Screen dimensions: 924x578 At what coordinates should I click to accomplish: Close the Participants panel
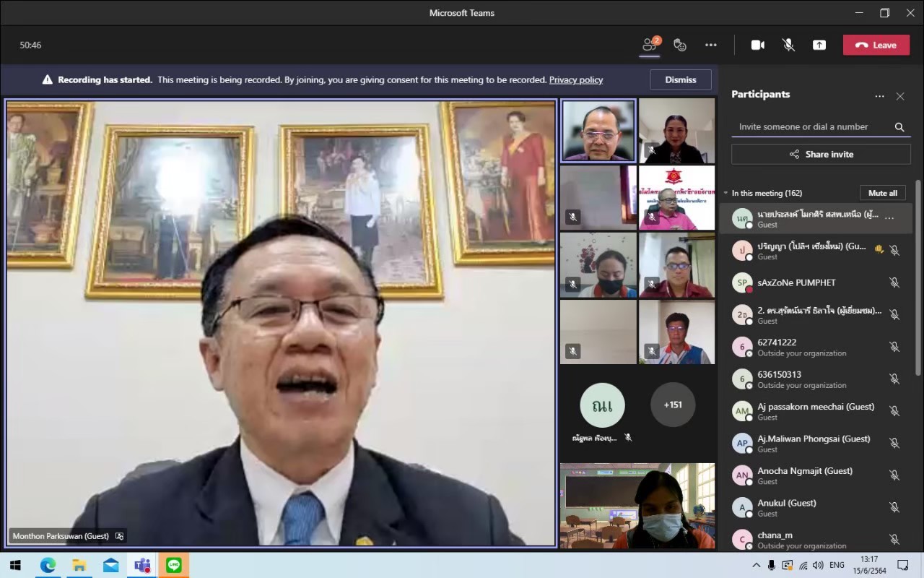[x=900, y=96]
